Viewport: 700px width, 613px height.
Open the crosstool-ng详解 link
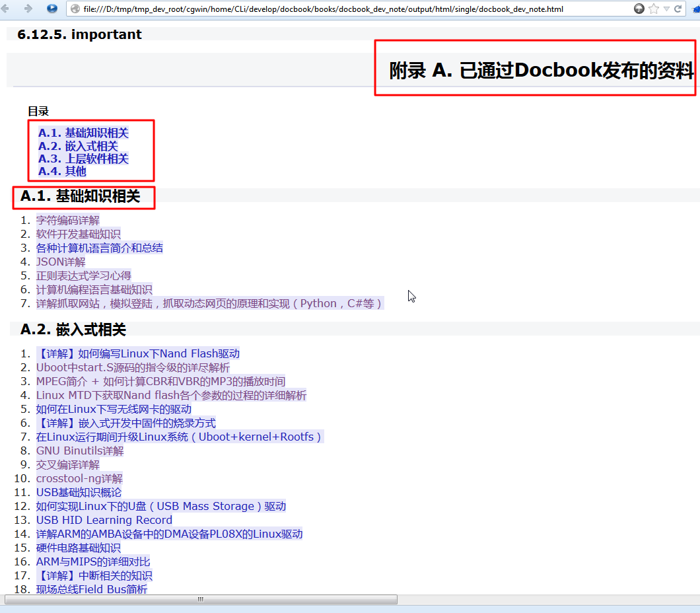(79, 478)
